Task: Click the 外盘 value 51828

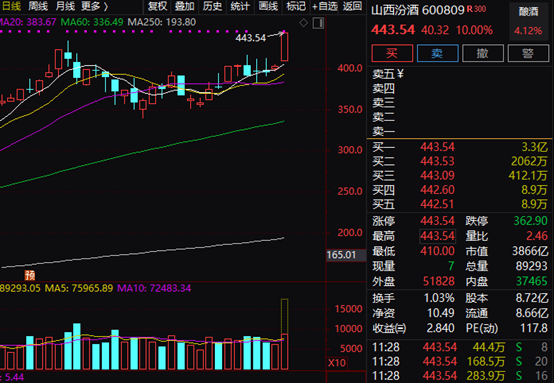Action: (438, 281)
